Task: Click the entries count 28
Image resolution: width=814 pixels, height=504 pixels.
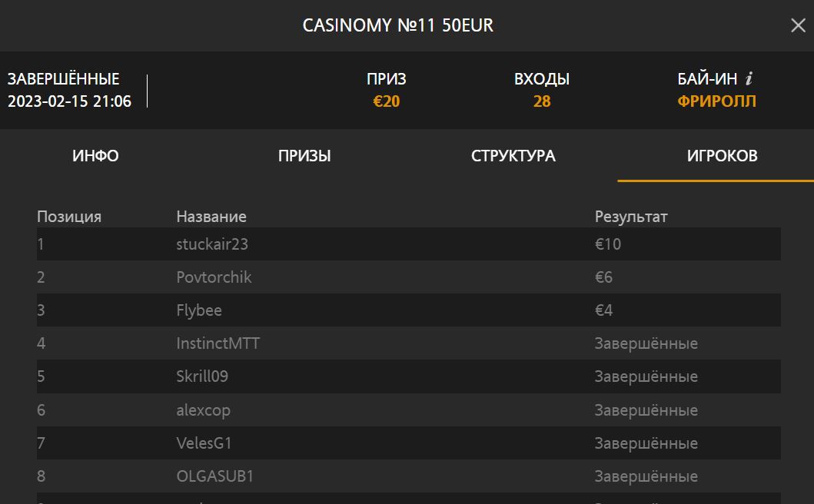Action: tap(542, 101)
